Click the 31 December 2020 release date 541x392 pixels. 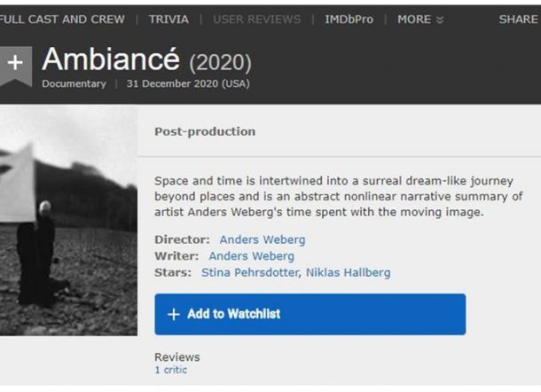(188, 84)
